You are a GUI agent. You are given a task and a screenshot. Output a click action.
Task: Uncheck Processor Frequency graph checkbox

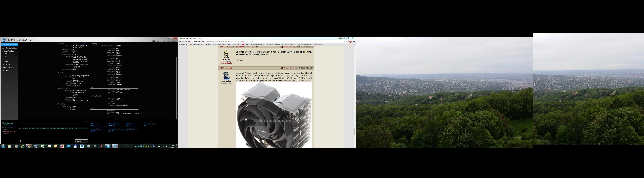pyautogui.click(x=3, y=131)
